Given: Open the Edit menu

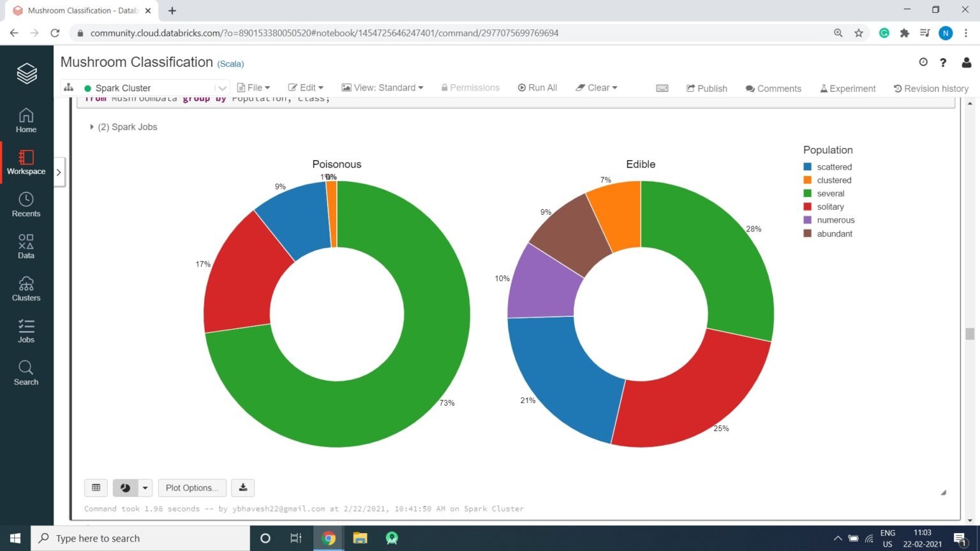Looking at the screenshot, I should pos(306,88).
